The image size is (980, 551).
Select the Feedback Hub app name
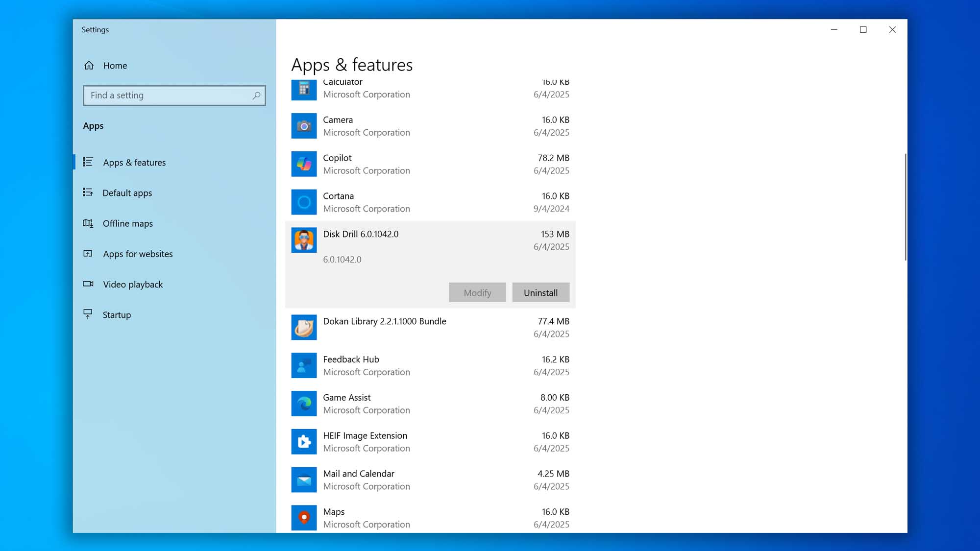point(351,359)
